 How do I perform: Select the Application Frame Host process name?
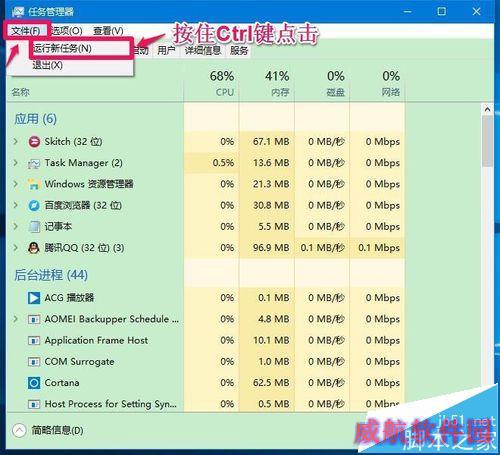click(96, 340)
